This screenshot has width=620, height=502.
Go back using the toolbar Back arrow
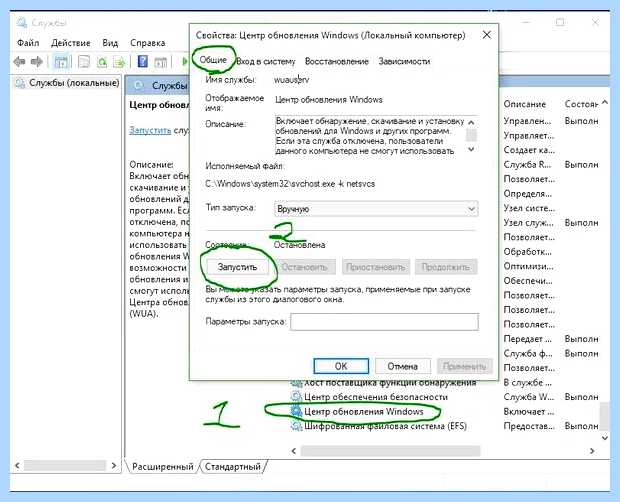click(19, 62)
